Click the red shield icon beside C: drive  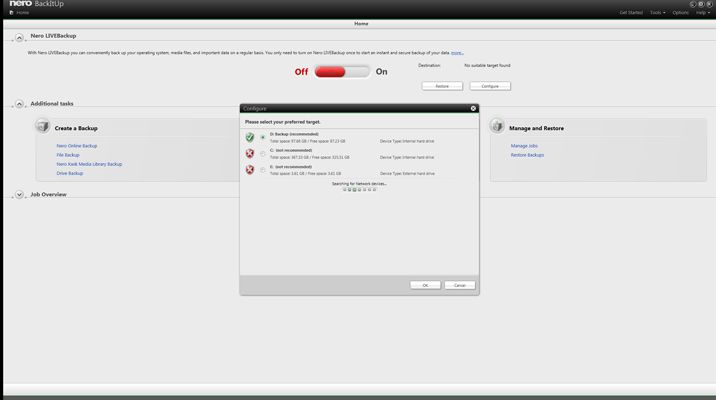coord(250,153)
